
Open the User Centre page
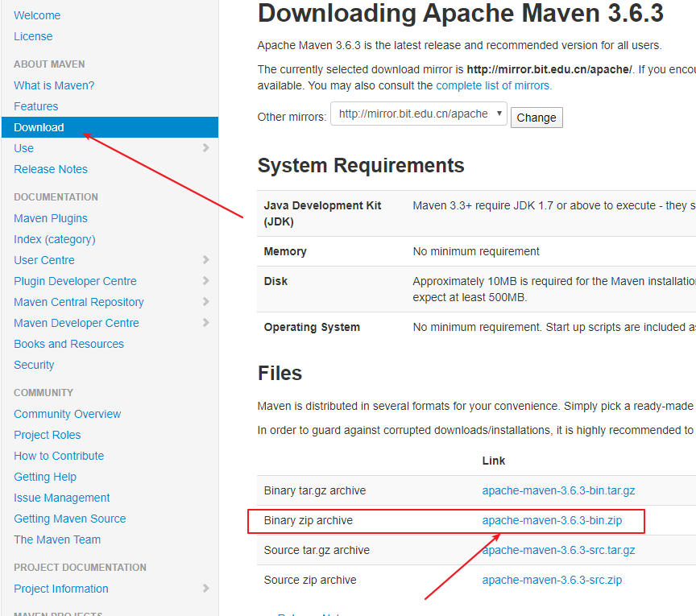(x=44, y=260)
